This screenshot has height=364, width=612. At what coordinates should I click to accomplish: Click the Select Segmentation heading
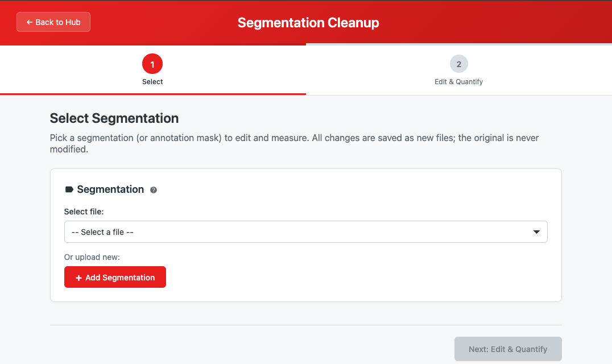pyautogui.click(x=114, y=118)
